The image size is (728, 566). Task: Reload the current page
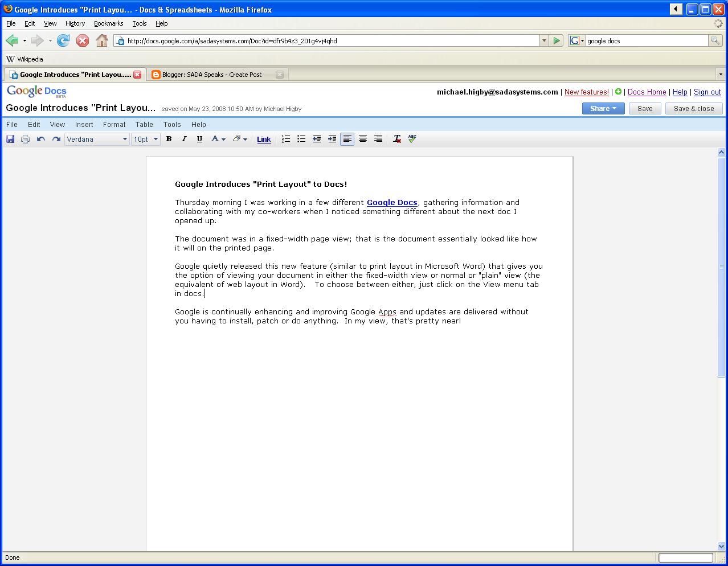[63, 40]
